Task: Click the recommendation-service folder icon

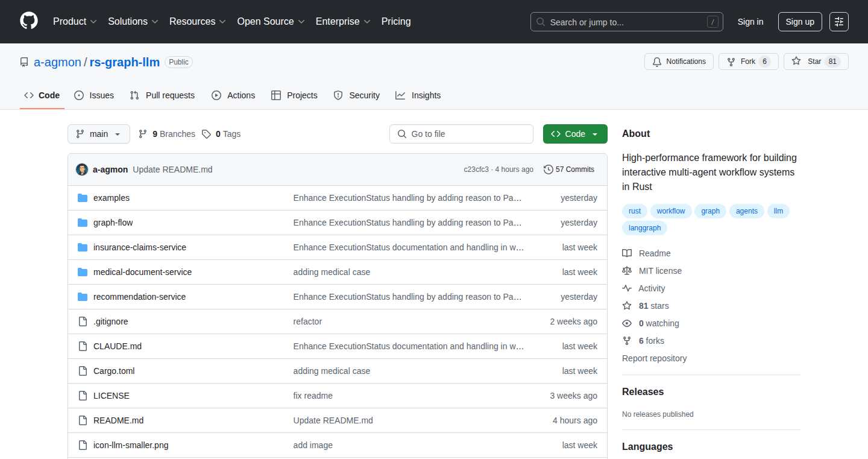Action: tap(83, 297)
